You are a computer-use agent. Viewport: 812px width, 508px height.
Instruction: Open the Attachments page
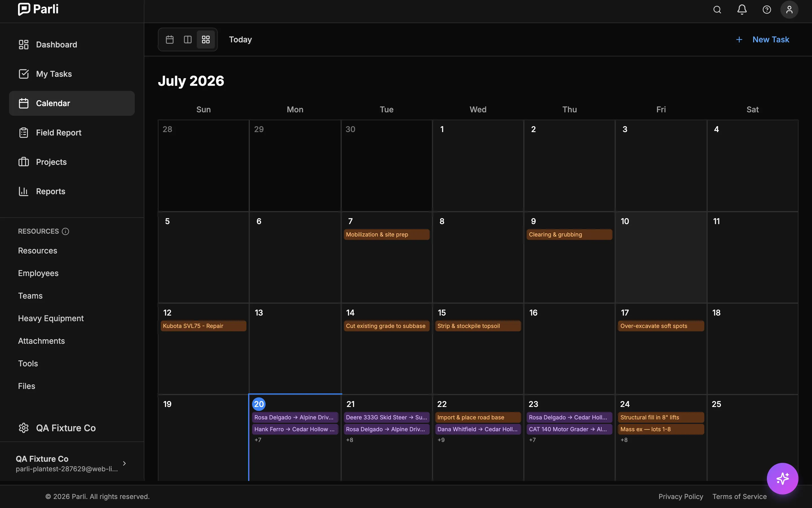[x=41, y=341]
